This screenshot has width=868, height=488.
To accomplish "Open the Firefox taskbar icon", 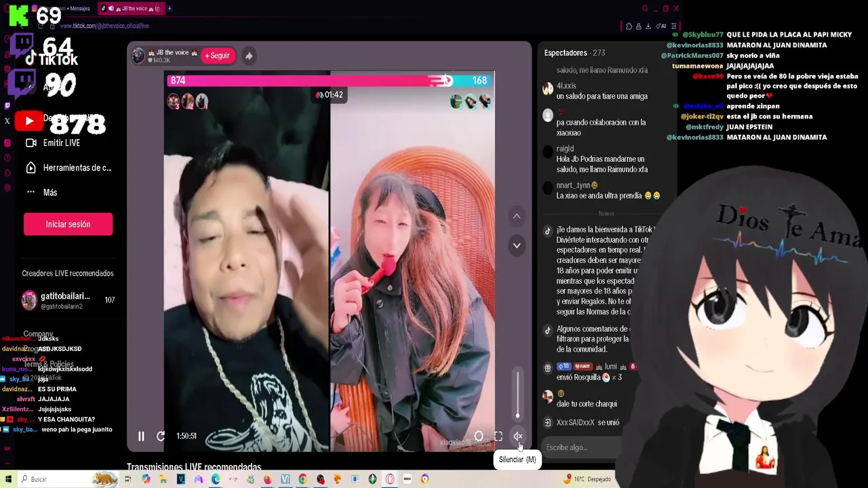I will click(x=268, y=479).
